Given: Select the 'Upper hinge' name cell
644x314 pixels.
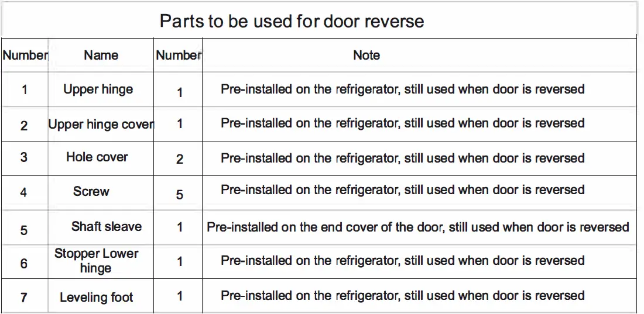Looking at the screenshot, I should tap(98, 89).
